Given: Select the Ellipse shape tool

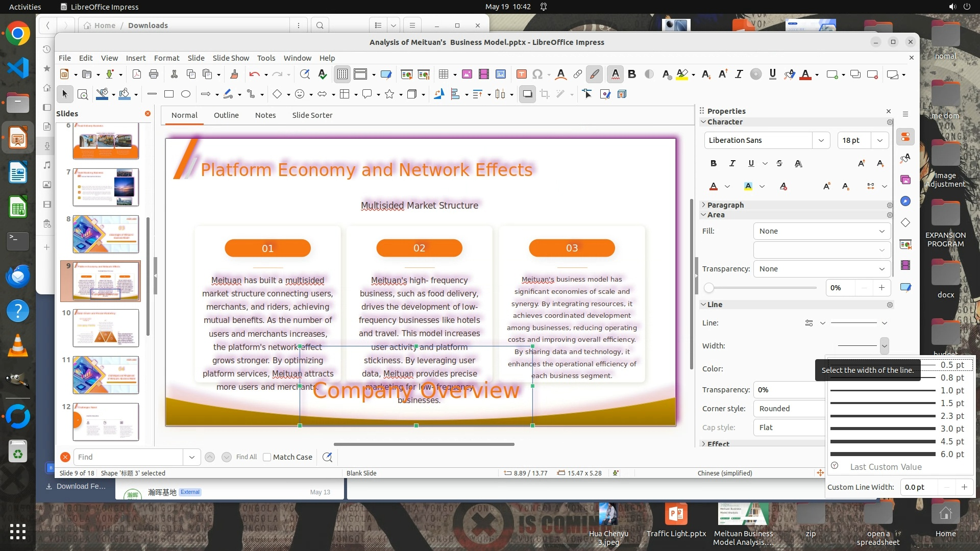Looking at the screenshot, I should click(x=186, y=94).
